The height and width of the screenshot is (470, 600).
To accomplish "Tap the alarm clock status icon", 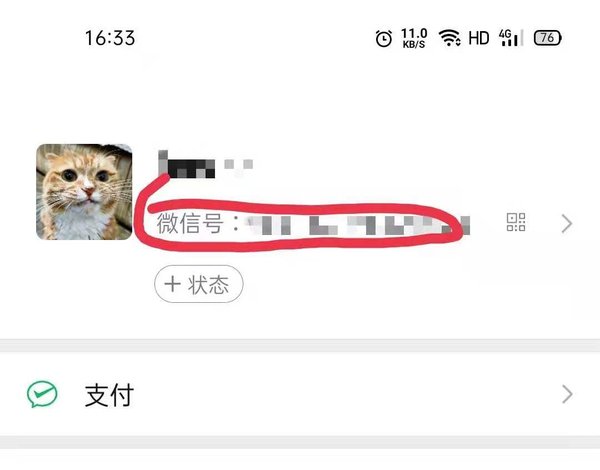I will 384,38.
